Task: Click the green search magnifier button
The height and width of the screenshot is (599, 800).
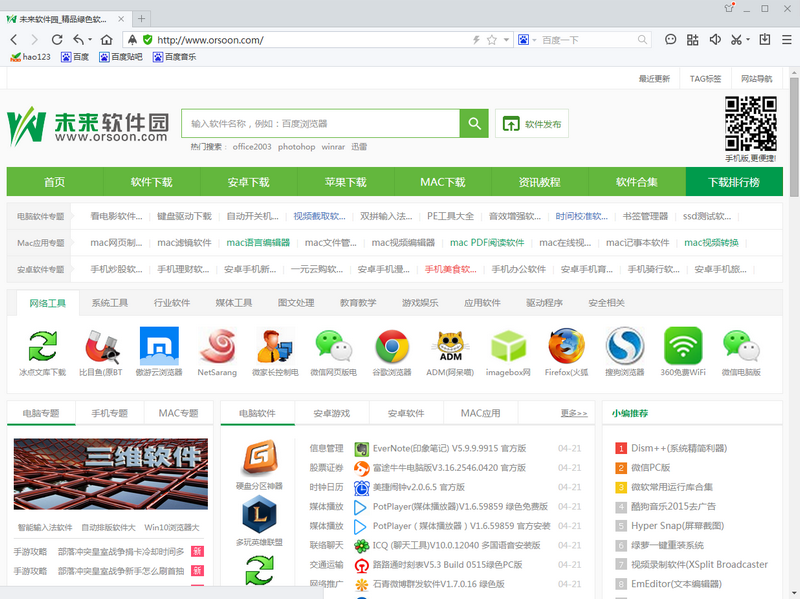Action: [474, 123]
